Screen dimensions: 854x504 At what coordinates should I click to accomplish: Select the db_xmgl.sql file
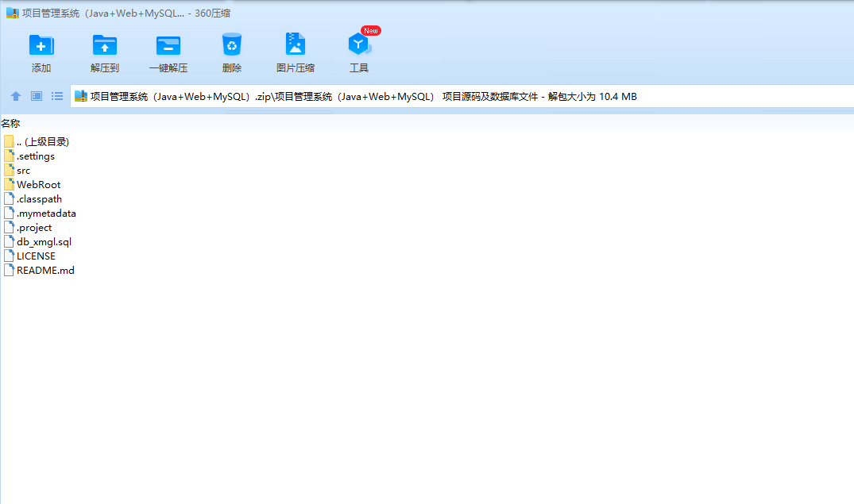point(37,241)
